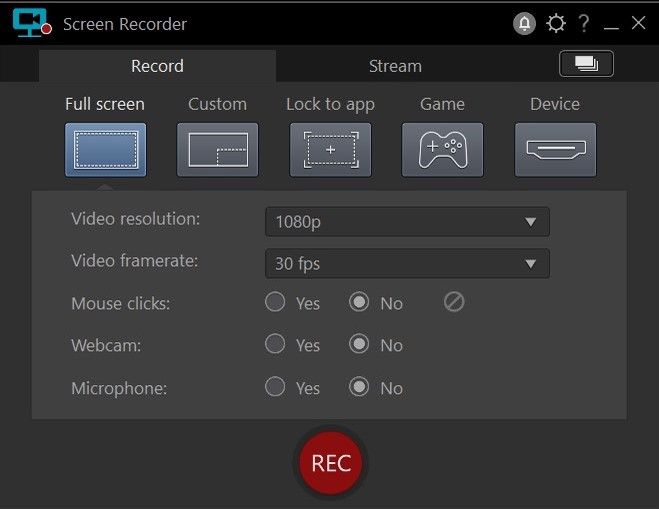
Task: Open the Video framerate 30 fps dropdown
Action: (407, 264)
